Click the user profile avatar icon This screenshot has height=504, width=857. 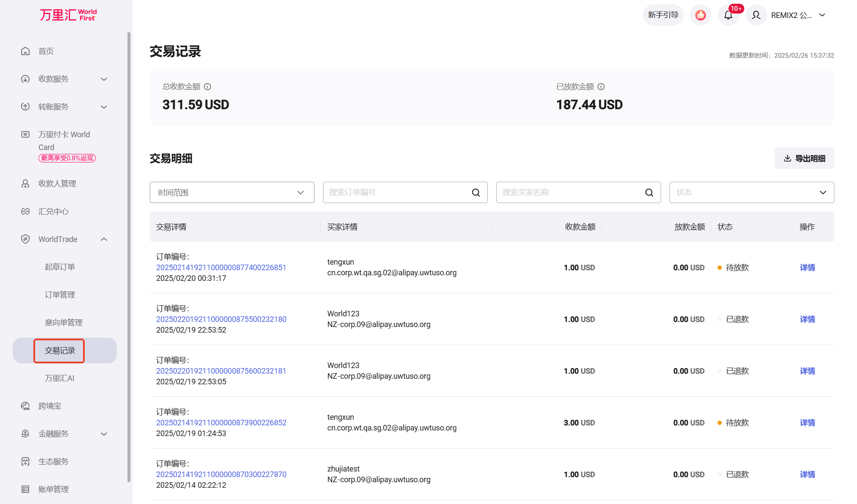tap(756, 15)
